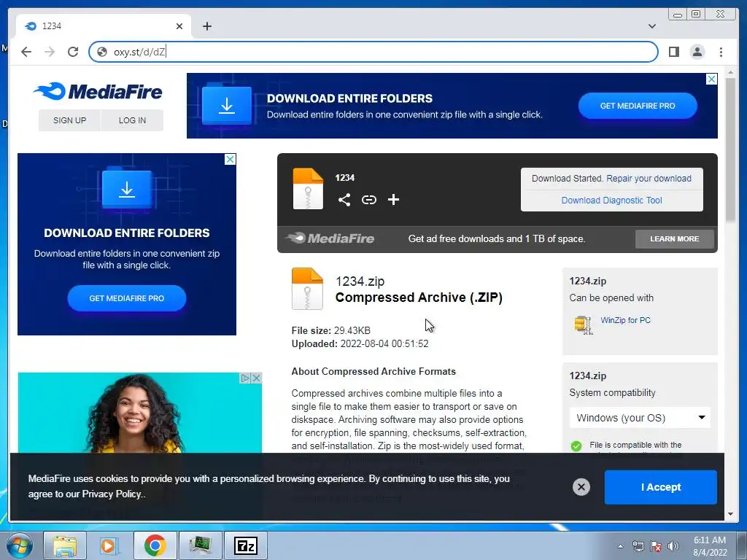This screenshot has height=560, width=747.
Task: Open the Chrome three-dot menu
Action: coord(721,52)
